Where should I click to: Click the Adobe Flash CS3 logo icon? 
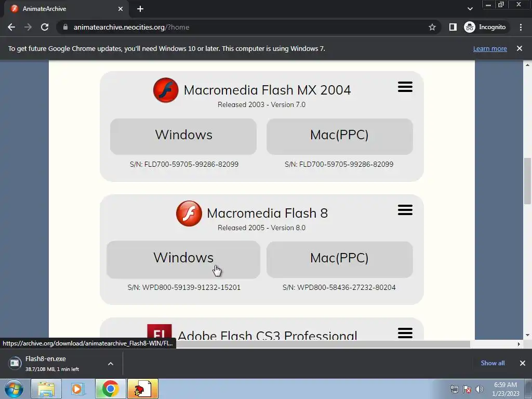pos(159,332)
